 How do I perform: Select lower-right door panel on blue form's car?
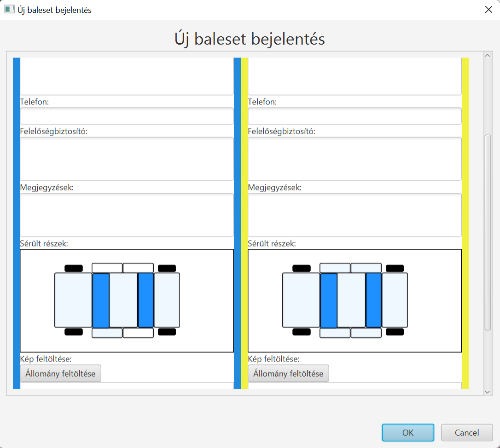(x=139, y=333)
